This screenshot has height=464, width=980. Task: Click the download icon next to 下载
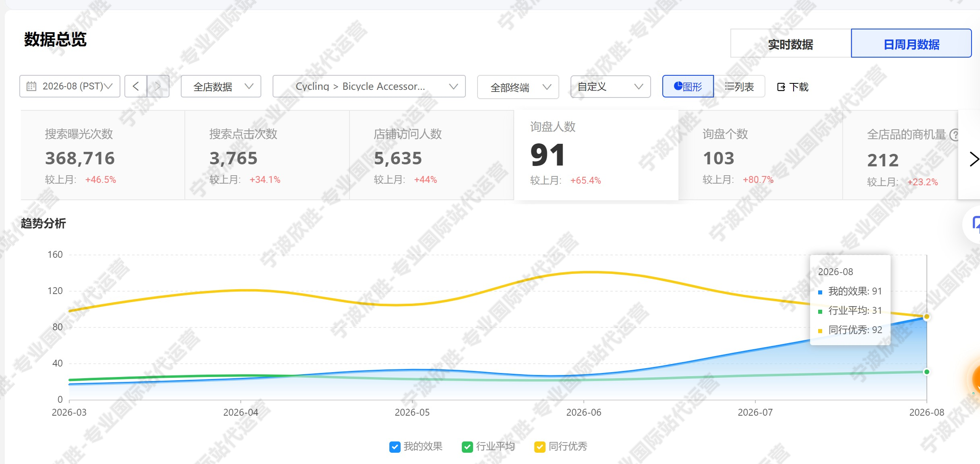click(x=781, y=87)
